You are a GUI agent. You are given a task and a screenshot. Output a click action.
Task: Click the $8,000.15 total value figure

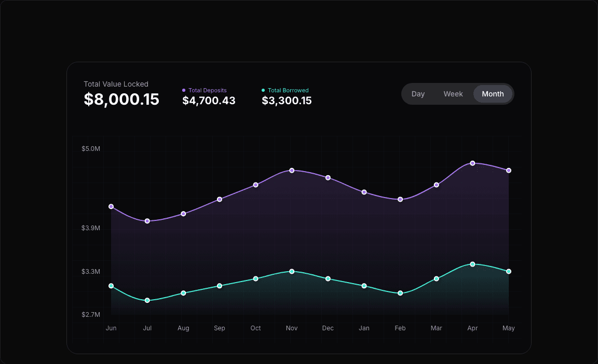pyautogui.click(x=121, y=100)
